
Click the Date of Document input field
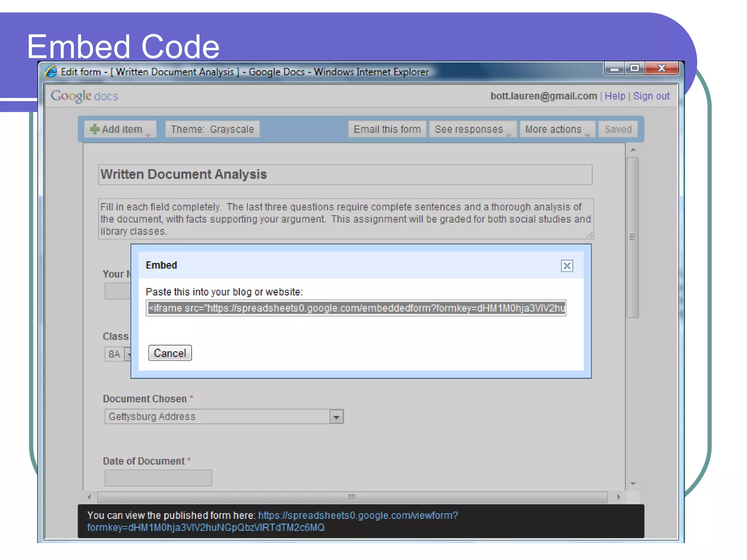pos(158,478)
